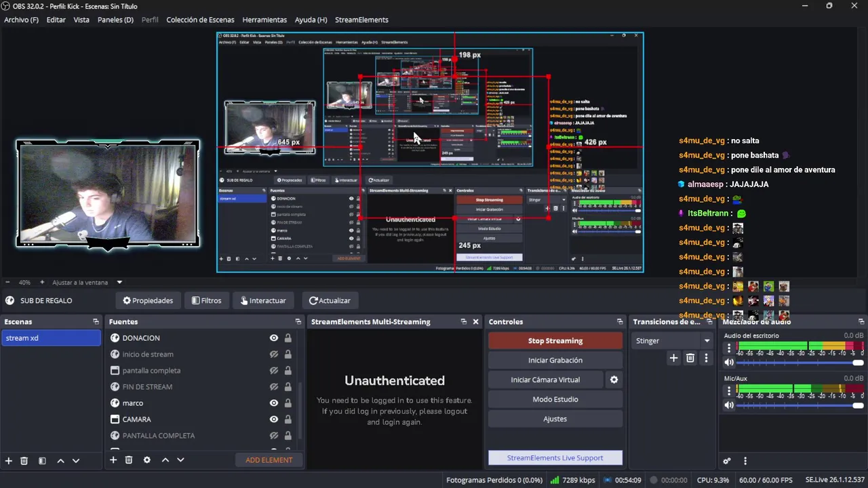Select the stream xd scene
The height and width of the screenshot is (488, 868).
(x=51, y=338)
